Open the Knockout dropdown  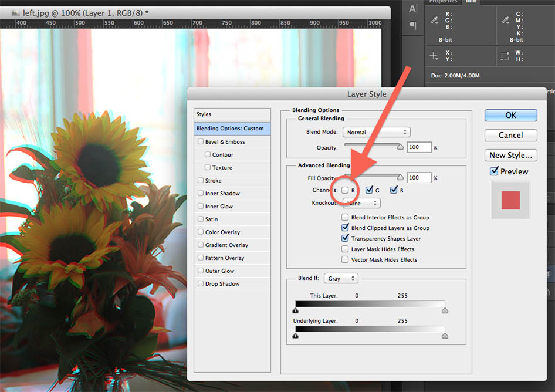[x=361, y=203]
